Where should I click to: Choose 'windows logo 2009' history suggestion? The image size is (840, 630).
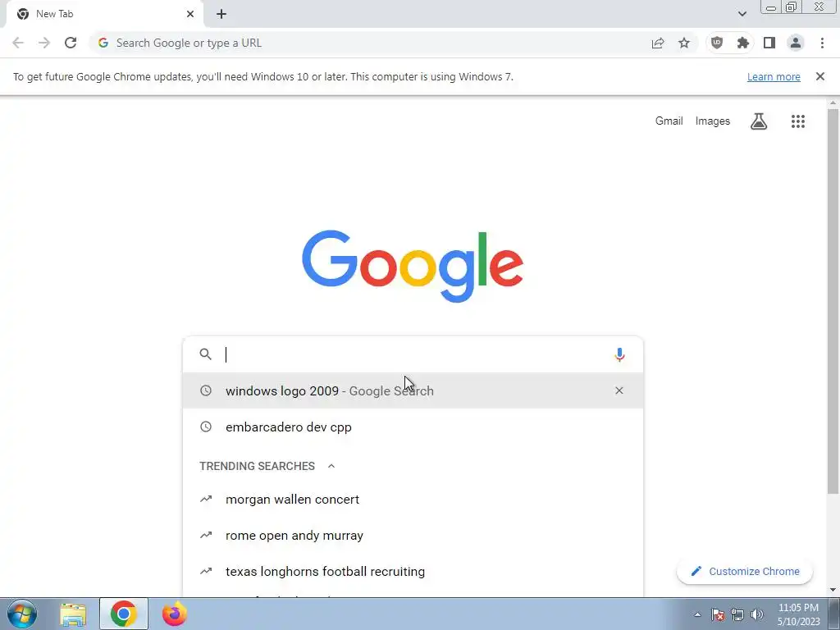coord(413,390)
